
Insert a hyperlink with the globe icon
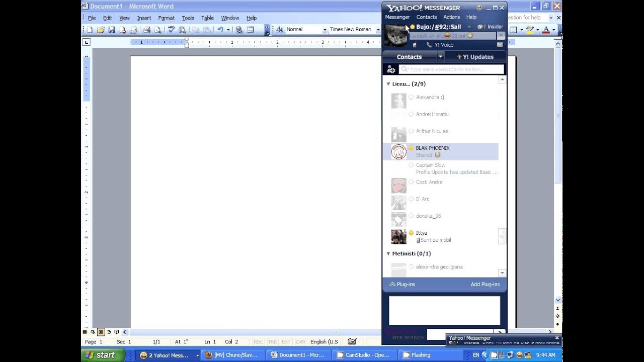[x=239, y=30]
